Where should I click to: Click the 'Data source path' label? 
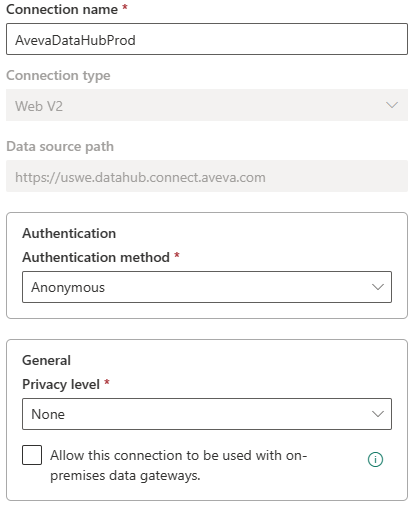click(60, 147)
